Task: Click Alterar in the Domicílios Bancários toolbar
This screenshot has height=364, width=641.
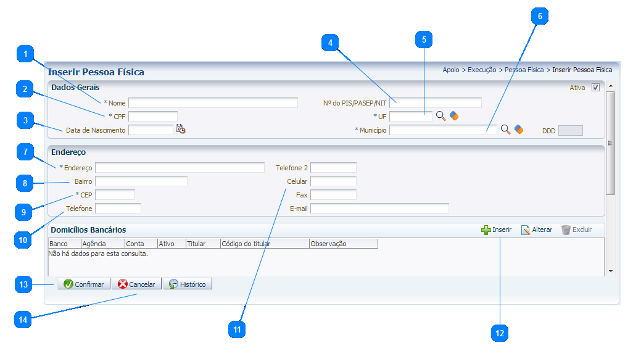Action: (536, 230)
